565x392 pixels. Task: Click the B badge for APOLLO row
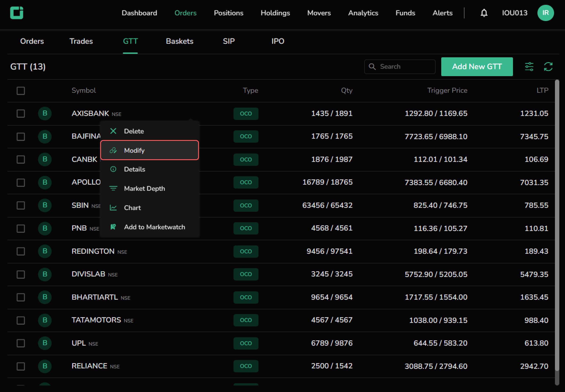point(45,182)
